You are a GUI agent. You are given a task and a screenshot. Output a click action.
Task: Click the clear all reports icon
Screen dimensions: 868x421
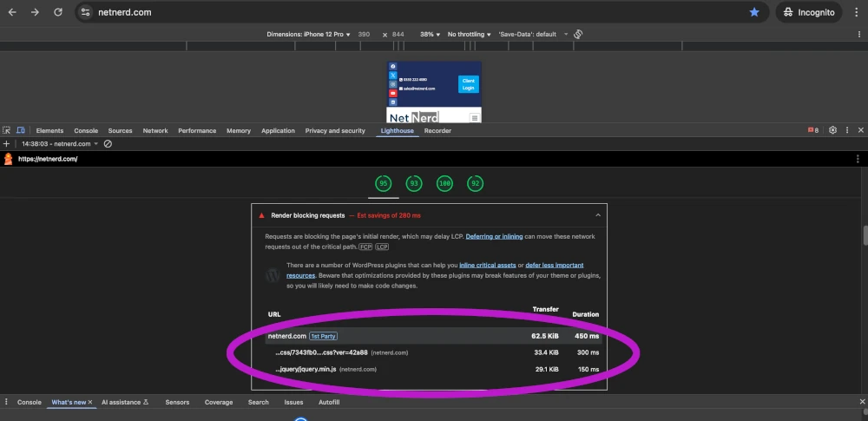point(108,143)
